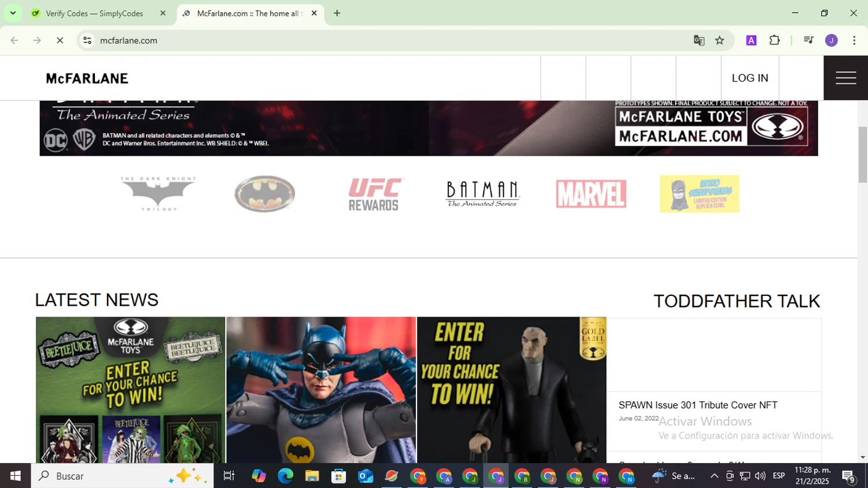Screen dimensions: 868x488
Task: Open the tab search dropdown
Action: (x=13, y=13)
